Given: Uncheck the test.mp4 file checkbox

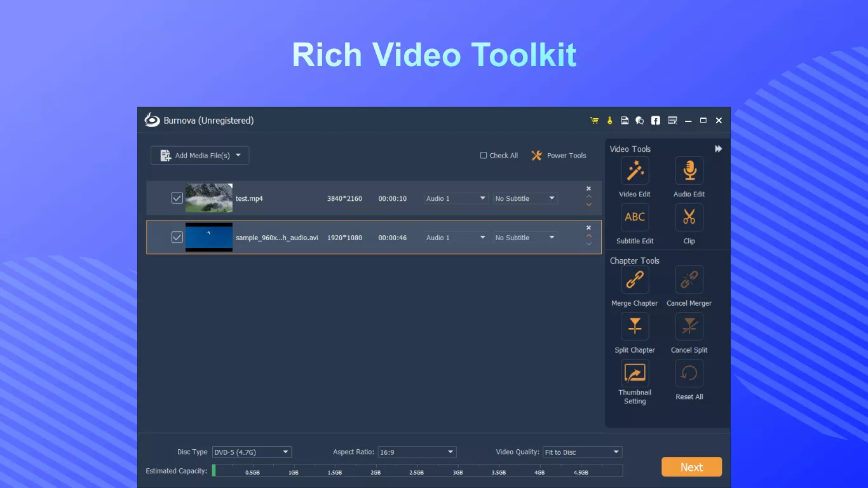Looking at the screenshot, I should [177, 198].
